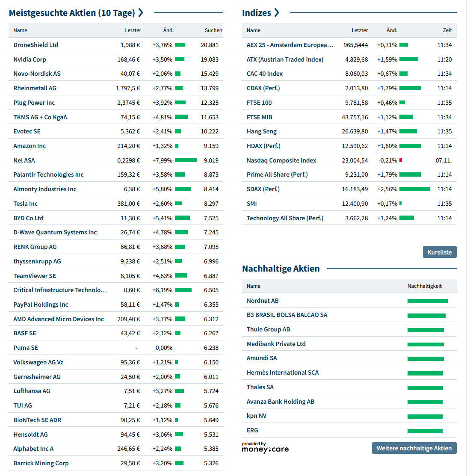The width and height of the screenshot is (467, 476).
Task: Click the moneycare provider logo
Action: pos(265,447)
